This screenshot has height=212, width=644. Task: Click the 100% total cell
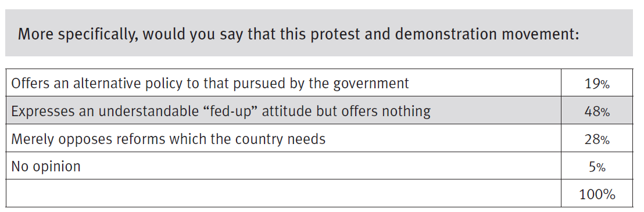597,193
